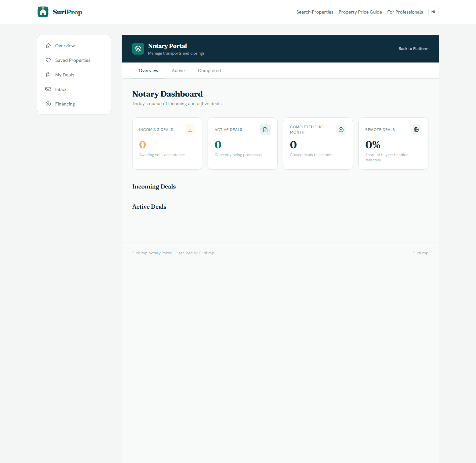Open the Inbox sidebar item
The width and height of the screenshot is (476, 463).
pyautogui.click(x=74, y=89)
